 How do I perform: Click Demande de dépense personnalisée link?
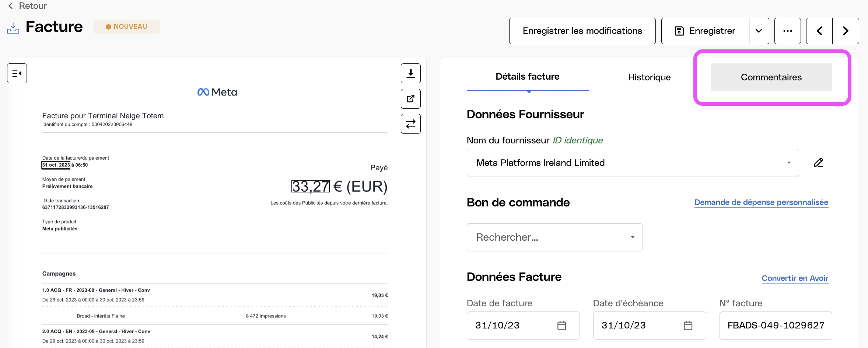tap(761, 202)
